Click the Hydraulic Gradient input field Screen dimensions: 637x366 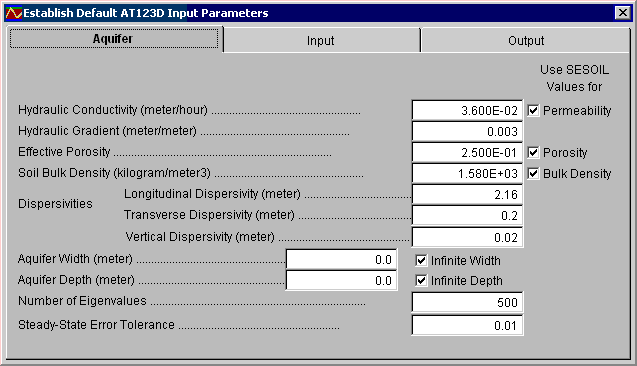coord(467,132)
